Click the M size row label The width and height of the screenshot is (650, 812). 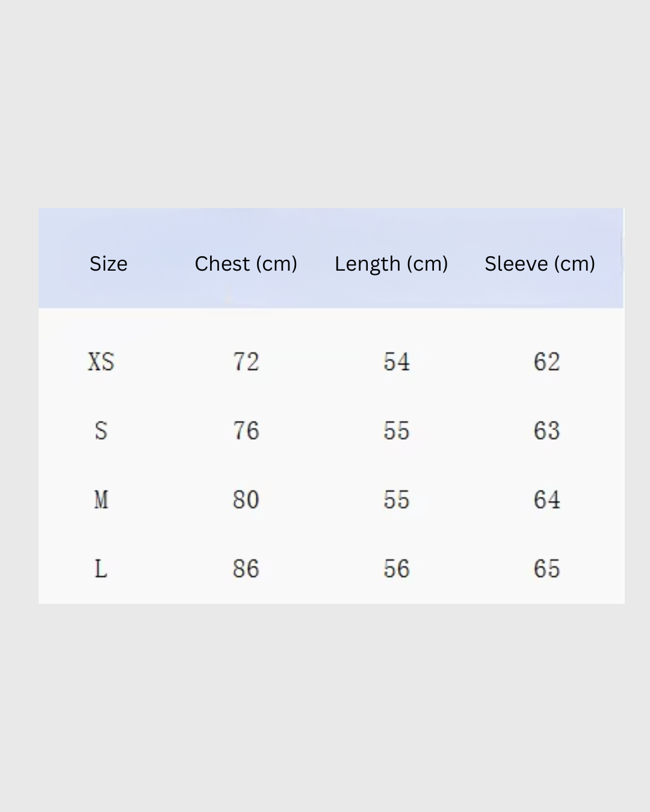pos(101,500)
